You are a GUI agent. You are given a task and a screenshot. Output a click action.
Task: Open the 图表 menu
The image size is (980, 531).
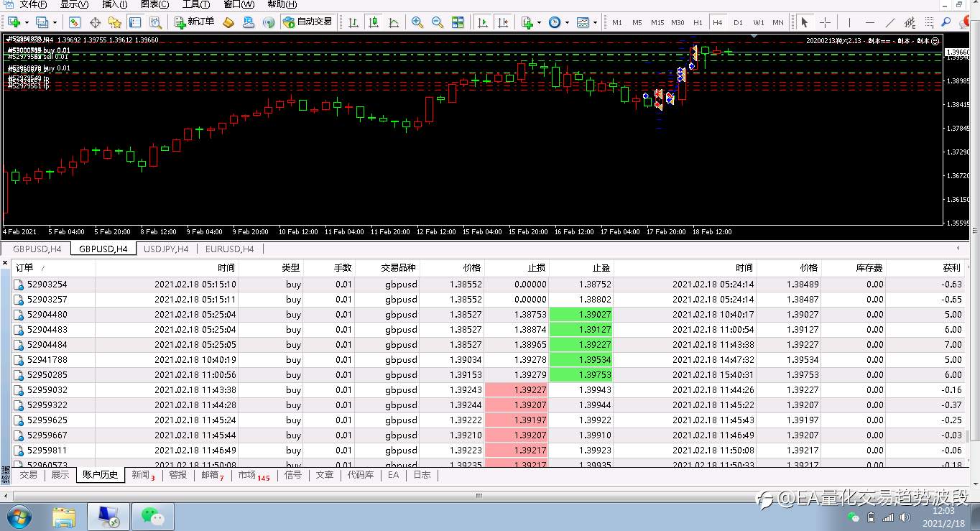pyautogui.click(x=154, y=4)
